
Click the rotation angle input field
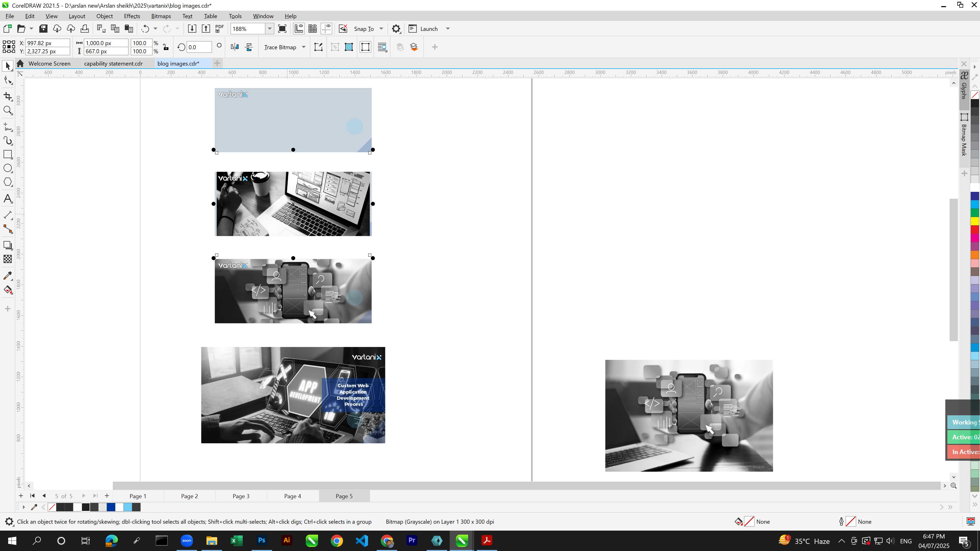[x=199, y=47]
